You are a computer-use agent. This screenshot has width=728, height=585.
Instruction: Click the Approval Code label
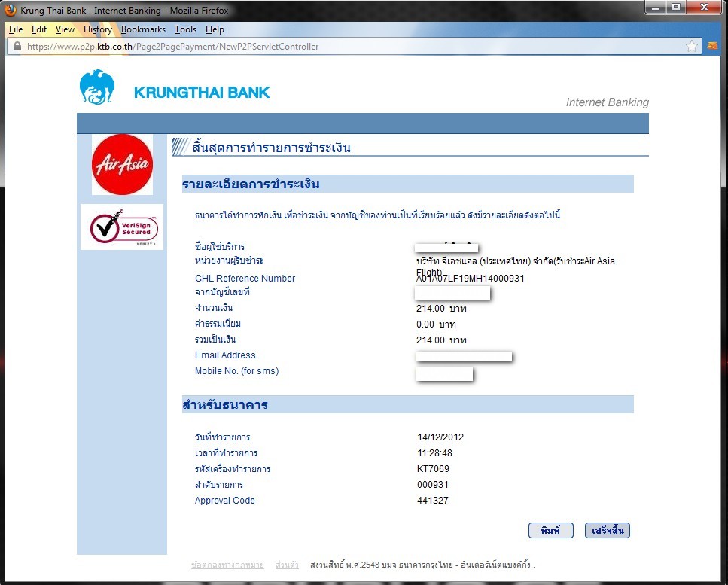pyautogui.click(x=224, y=501)
